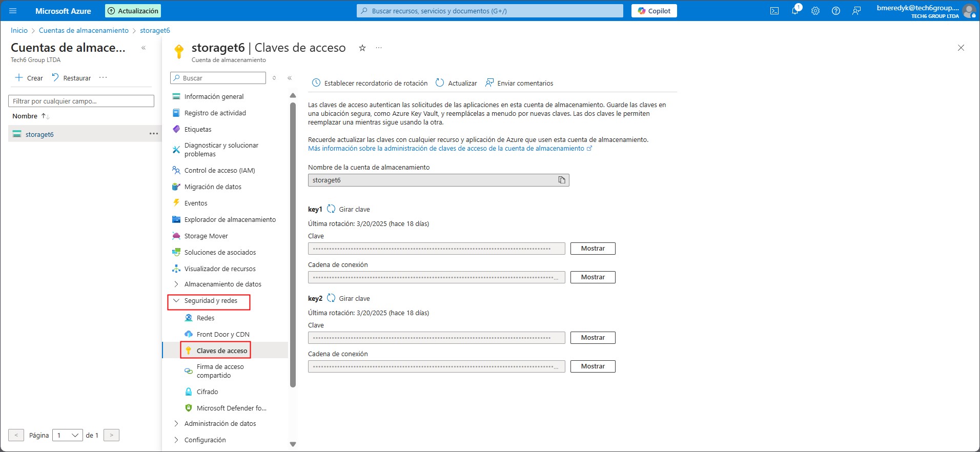
Task: Click Enviar comentarios
Action: point(519,83)
